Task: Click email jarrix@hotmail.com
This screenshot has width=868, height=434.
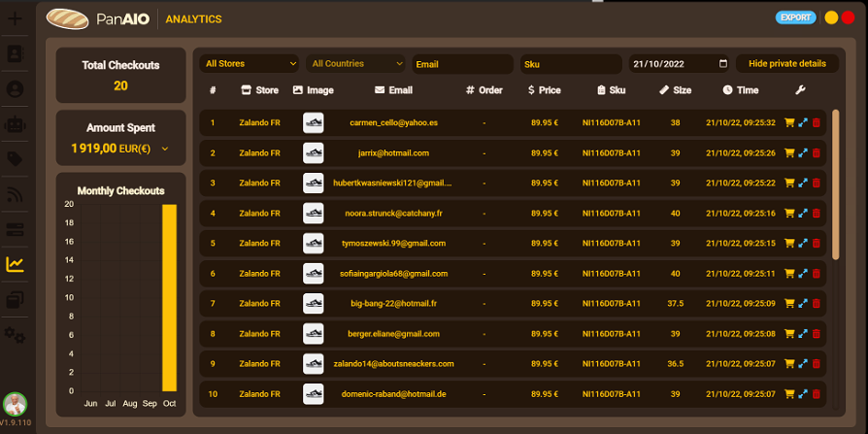Action: click(x=393, y=152)
